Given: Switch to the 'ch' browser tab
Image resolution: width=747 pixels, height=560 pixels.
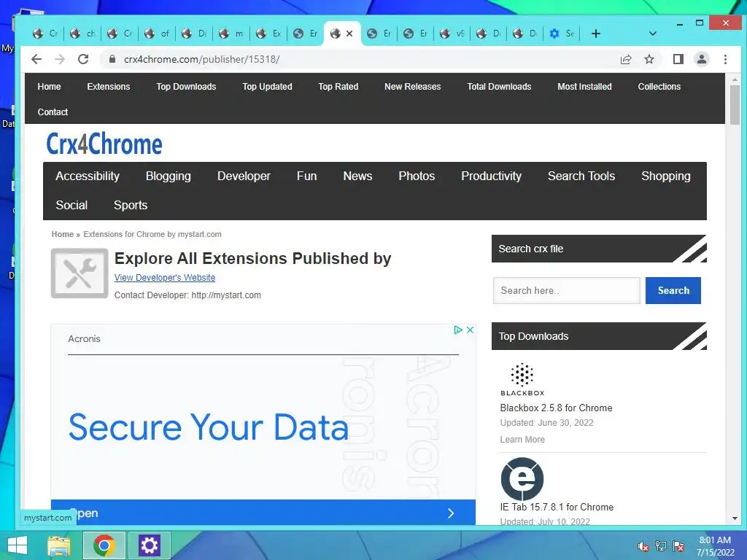Looking at the screenshot, I should tap(82, 34).
